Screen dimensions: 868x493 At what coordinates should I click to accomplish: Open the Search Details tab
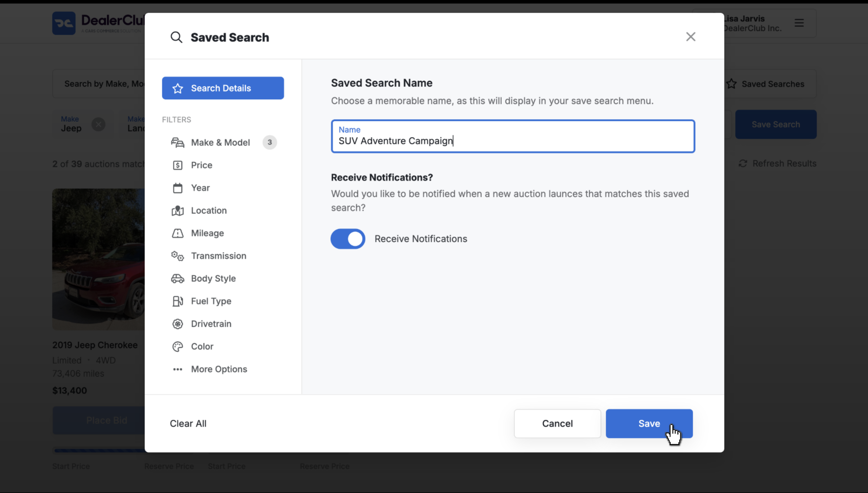pos(223,88)
